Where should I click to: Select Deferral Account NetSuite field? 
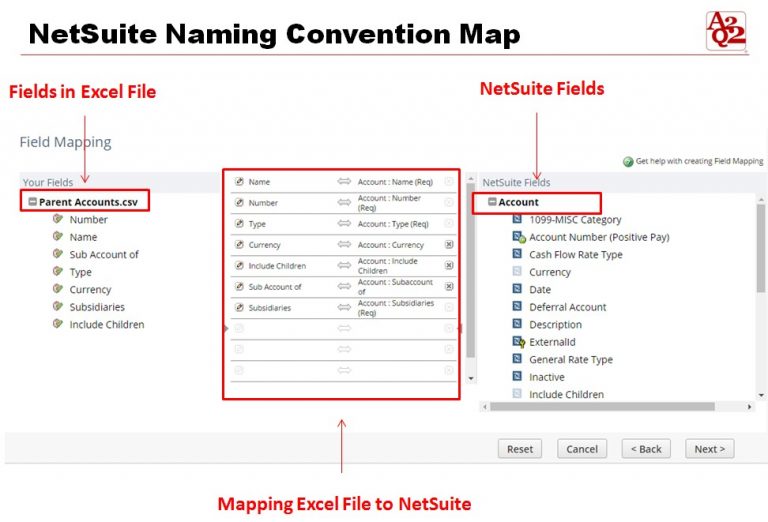pyautogui.click(x=568, y=307)
